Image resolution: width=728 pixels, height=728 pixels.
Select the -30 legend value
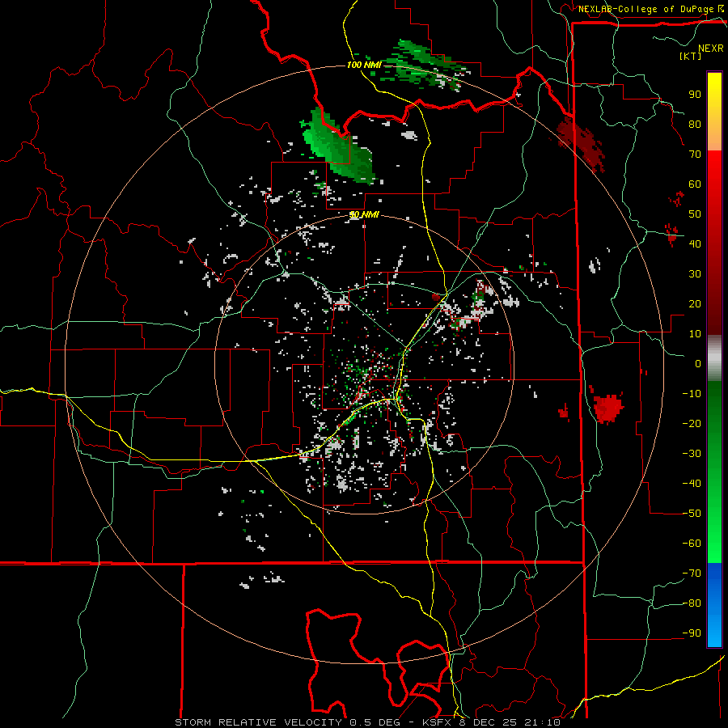[x=692, y=454]
